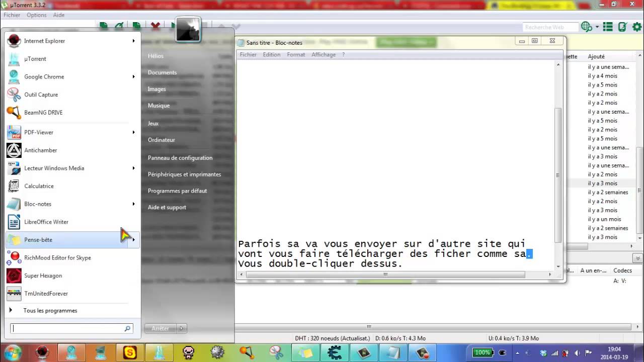Click the Skype icon in taskbar
Viewport: 644px width, 362px height.
130,352
